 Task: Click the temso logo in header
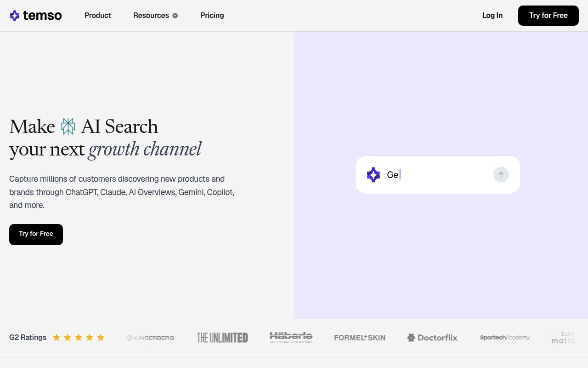click(x=36, y=16)
